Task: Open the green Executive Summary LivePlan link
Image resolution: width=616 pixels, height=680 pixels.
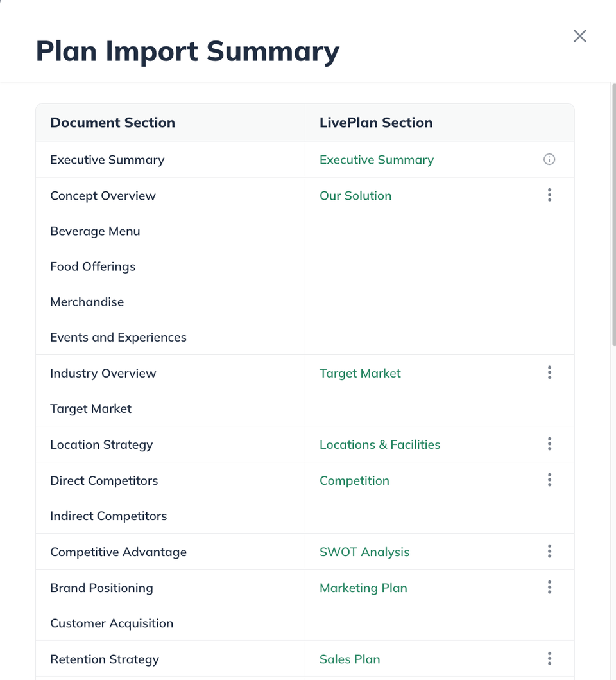Action: (376, 160)
